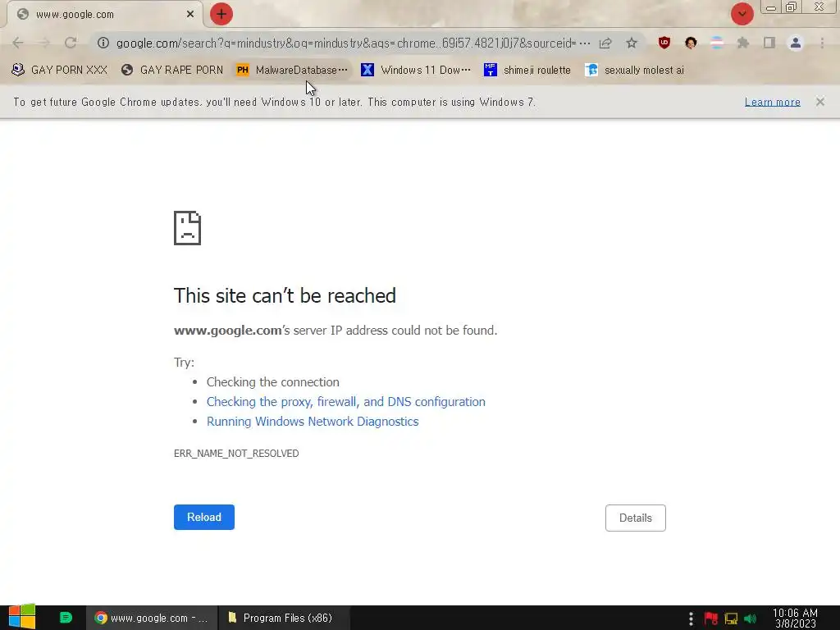Open the volume speaker tray icon
The height and width of the screenshot is (630, 840).
pos(750,619)
